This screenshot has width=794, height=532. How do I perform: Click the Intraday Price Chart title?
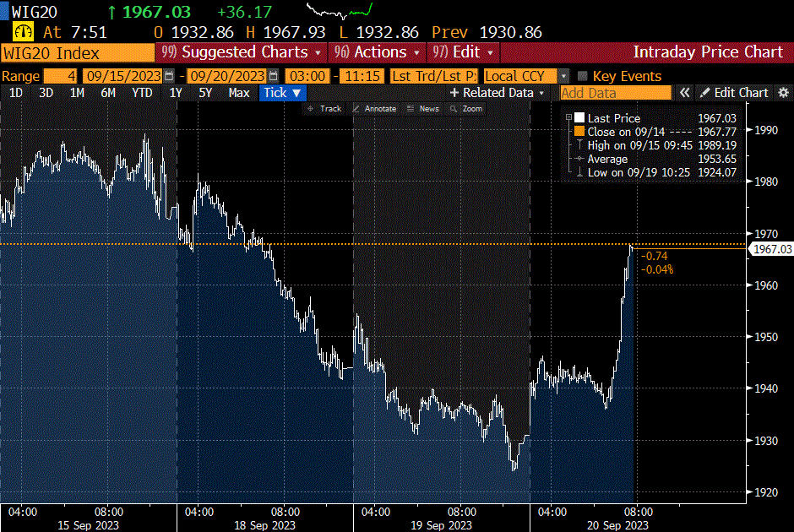point(708,52)
